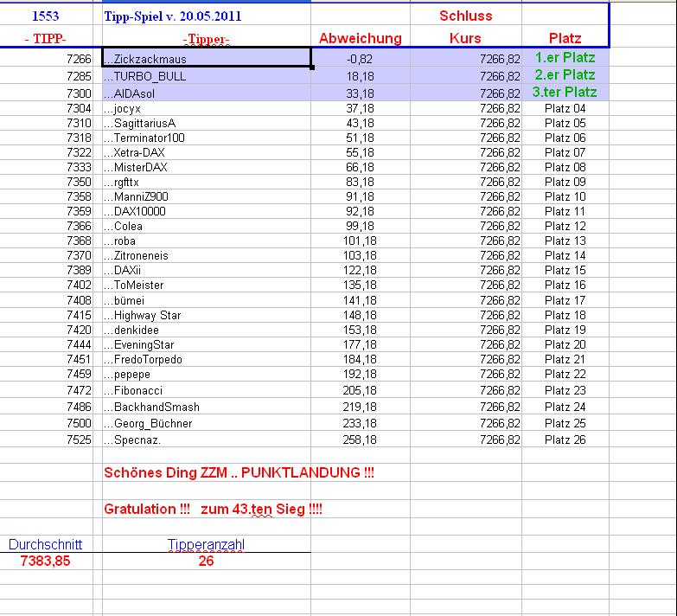Select the ...DAX10000 cell
This screenshot has height=616, width=677.
[207, 211]
